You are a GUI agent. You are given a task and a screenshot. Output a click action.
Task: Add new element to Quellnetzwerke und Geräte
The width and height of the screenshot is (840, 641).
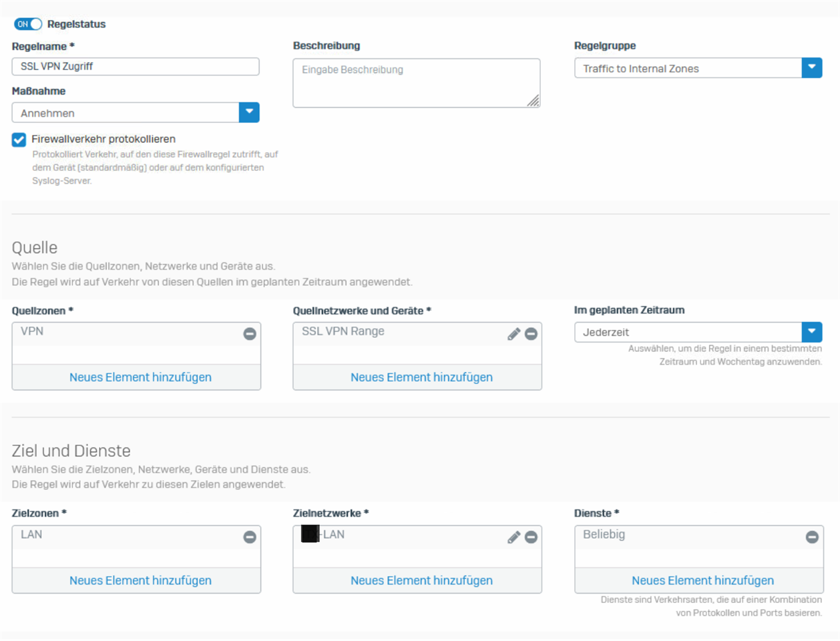421,377
